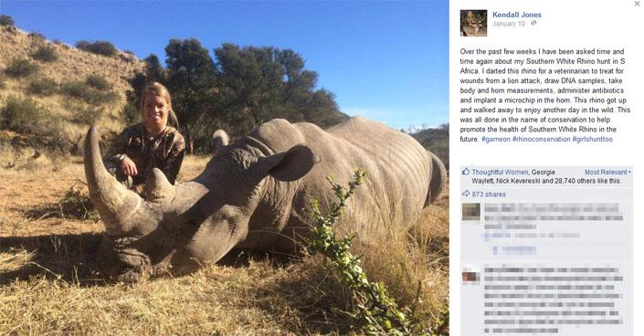Open the 873 shares list
The width and height of the screenshot is (644, 336).
click(489, 194)
